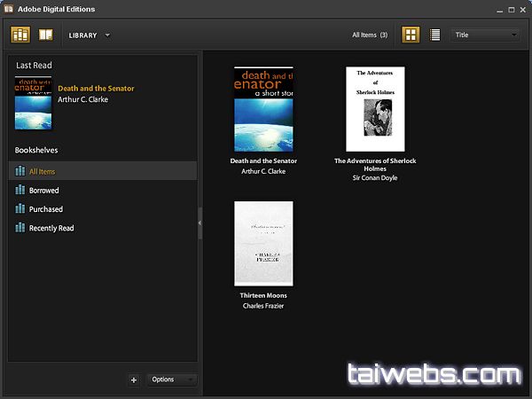532x399 pixels.
Task: Click the Recently Read bookshelf icon
Action: (20, 228)
